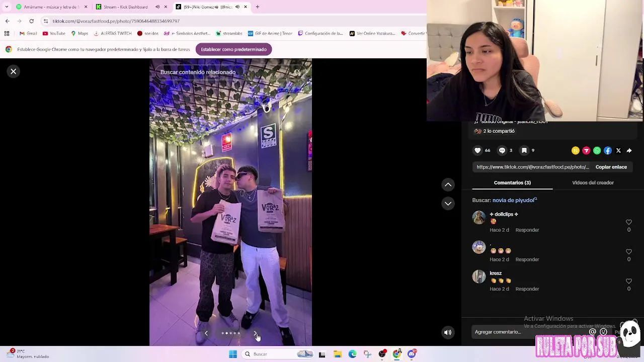Image resolution: width=644 pixels, height=362 pixels.
Task: Search for novia de piyudol
Action: (515, 200)
